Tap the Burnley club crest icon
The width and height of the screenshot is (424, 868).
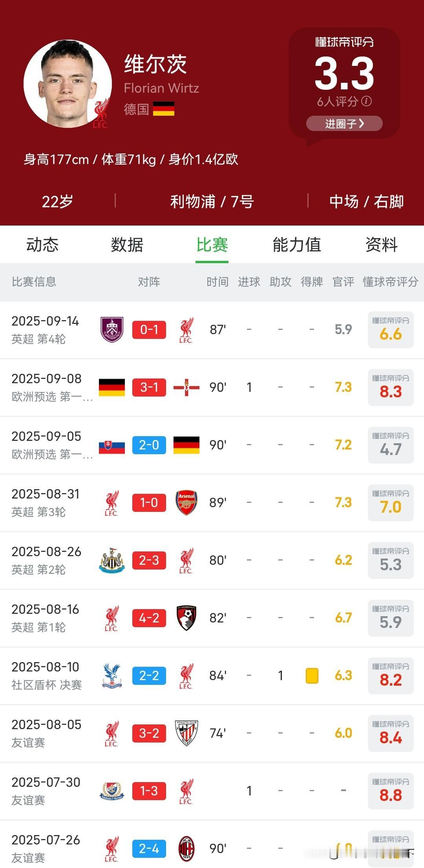click(x=112, y=329)
